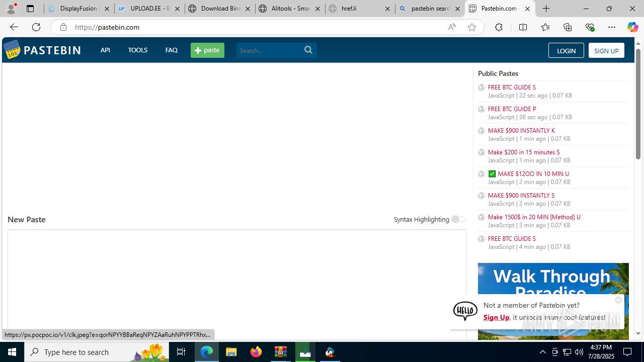Open the Copilot icon
Viewport: 644px width, 362px height.
tap(632, 27)
